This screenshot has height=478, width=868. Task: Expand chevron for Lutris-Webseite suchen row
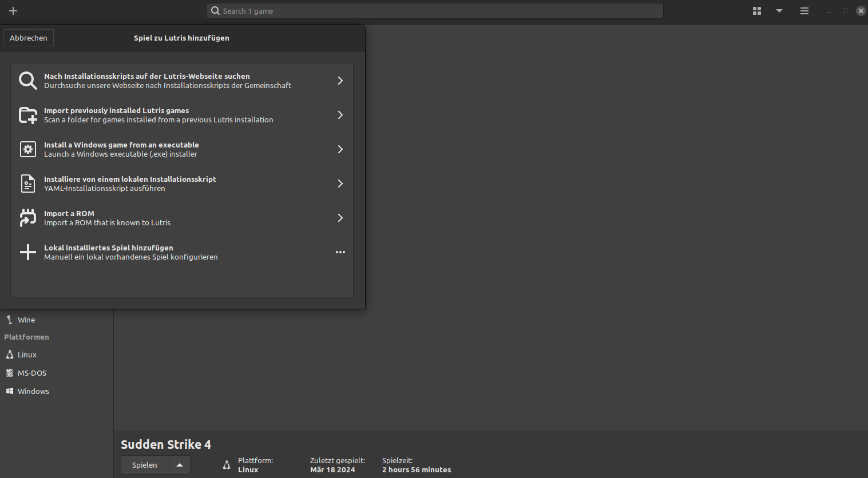click(340, 81)
